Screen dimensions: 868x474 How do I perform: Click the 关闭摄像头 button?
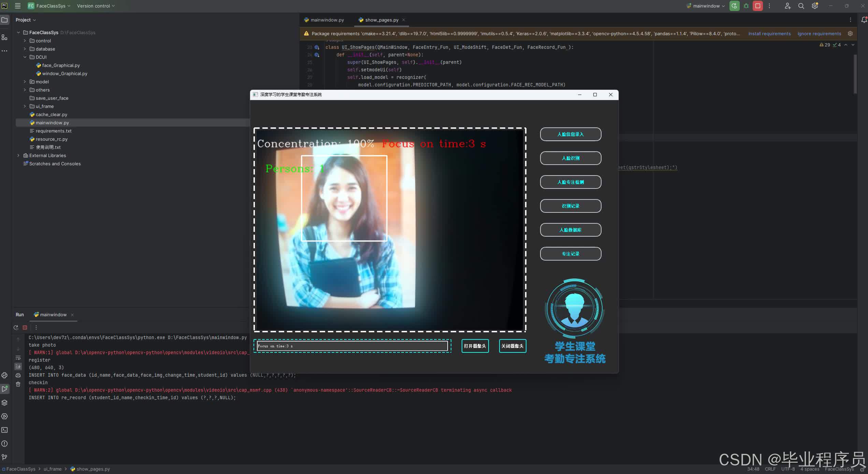512,346
